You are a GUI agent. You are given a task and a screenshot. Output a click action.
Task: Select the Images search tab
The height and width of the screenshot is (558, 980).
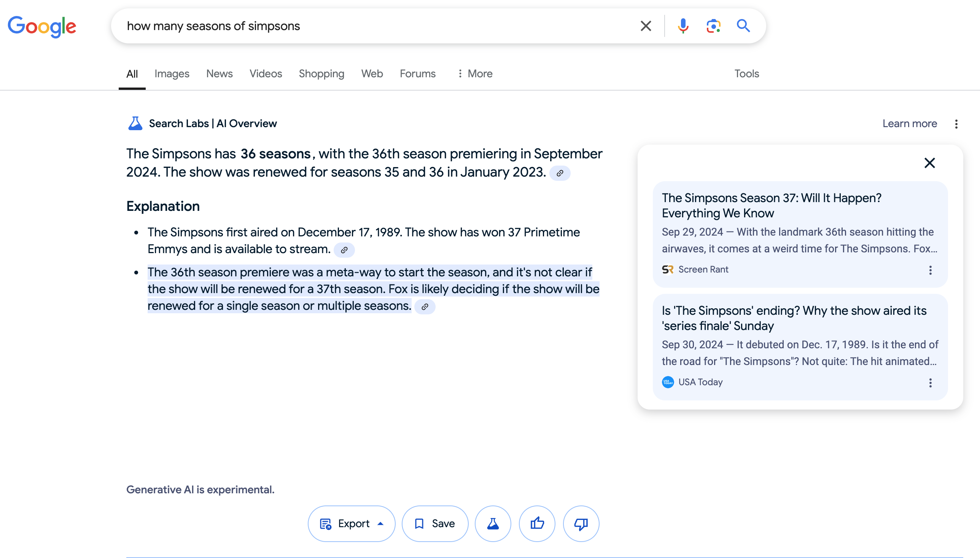[172, 73]
